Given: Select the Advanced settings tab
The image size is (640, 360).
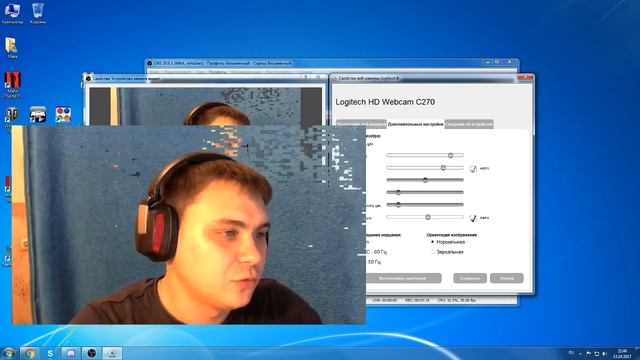Looking at the screenshot, I should (x=415, y=124).
